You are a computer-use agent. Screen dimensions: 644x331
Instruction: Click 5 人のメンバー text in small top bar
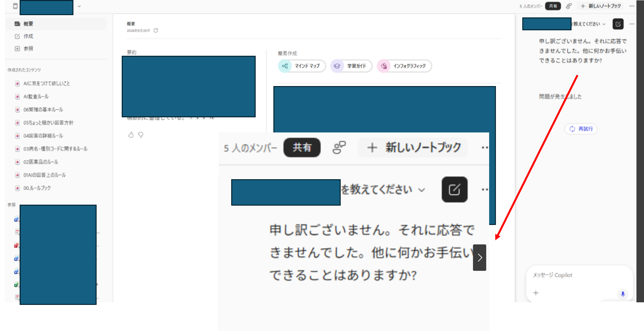coord(531,6)
